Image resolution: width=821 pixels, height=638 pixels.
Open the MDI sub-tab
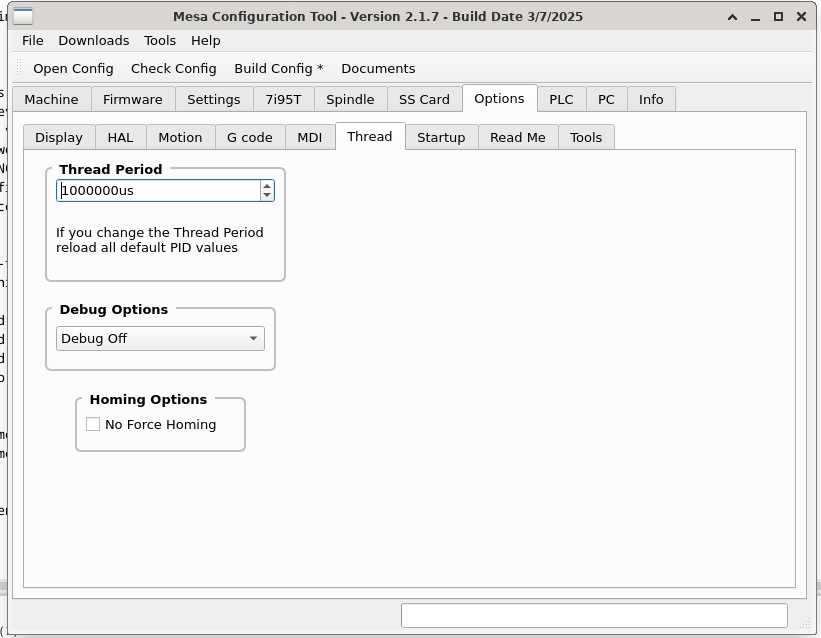pos(309,137)
